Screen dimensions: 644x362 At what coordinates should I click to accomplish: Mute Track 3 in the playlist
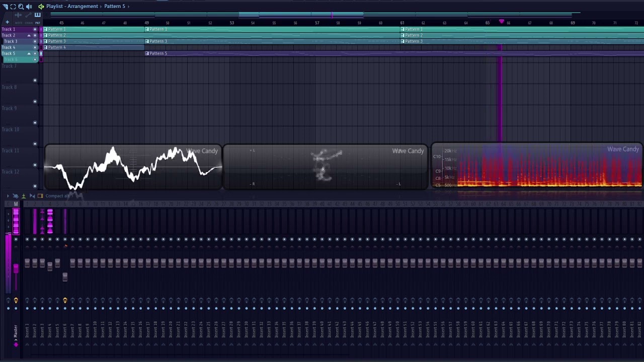35,41
